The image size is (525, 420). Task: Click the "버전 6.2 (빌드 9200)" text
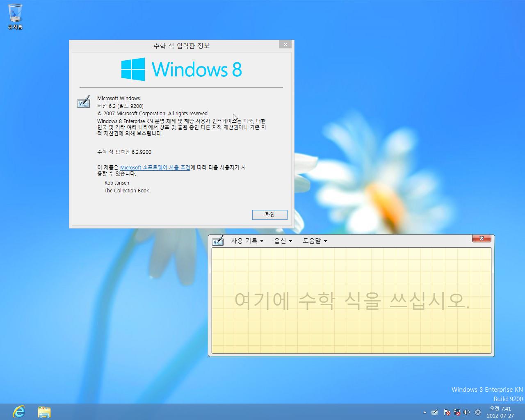click(x=120, y=106)
